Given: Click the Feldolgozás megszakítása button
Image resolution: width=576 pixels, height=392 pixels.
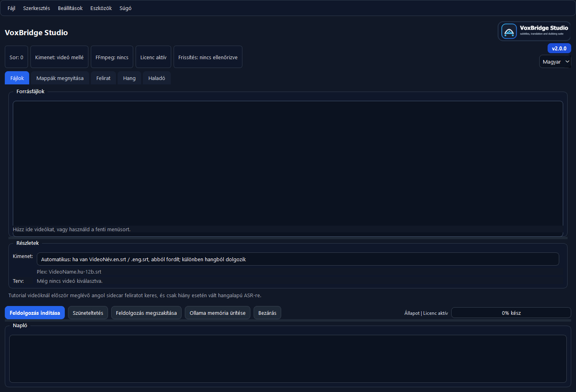Looking at the screenshot, I should click(146, 312).
